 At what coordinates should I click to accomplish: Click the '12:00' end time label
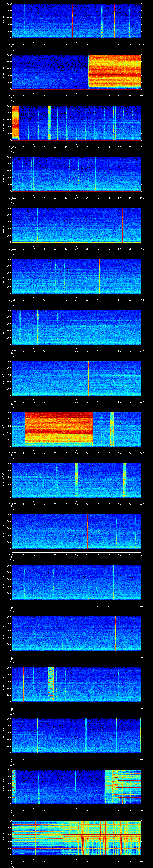click(x=141, y=198)
